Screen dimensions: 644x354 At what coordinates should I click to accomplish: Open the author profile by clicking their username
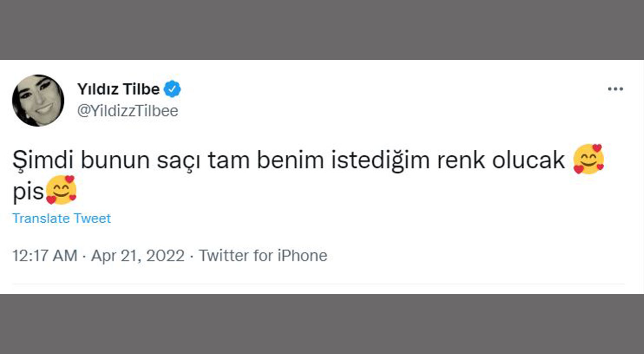[x=128, y=111]
